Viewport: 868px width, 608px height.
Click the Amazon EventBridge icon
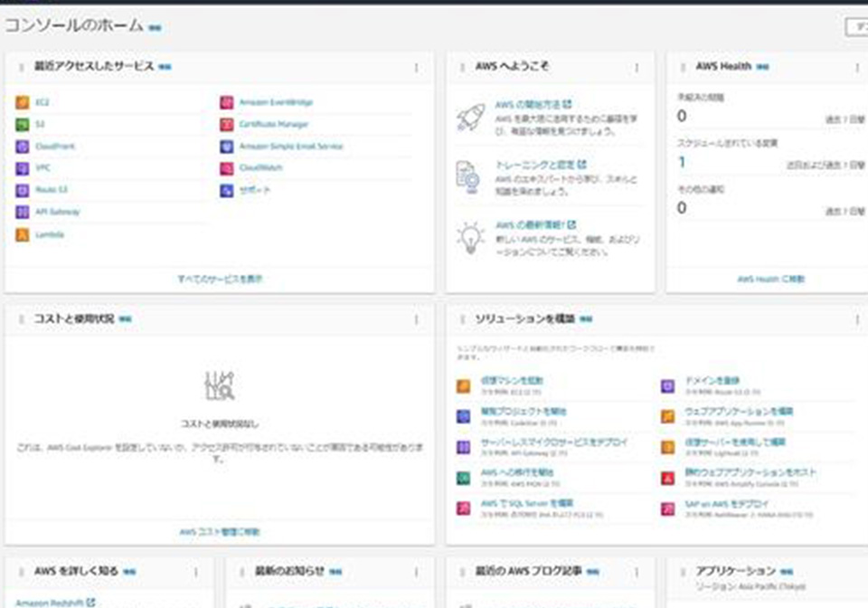click(x=227, y=102)
